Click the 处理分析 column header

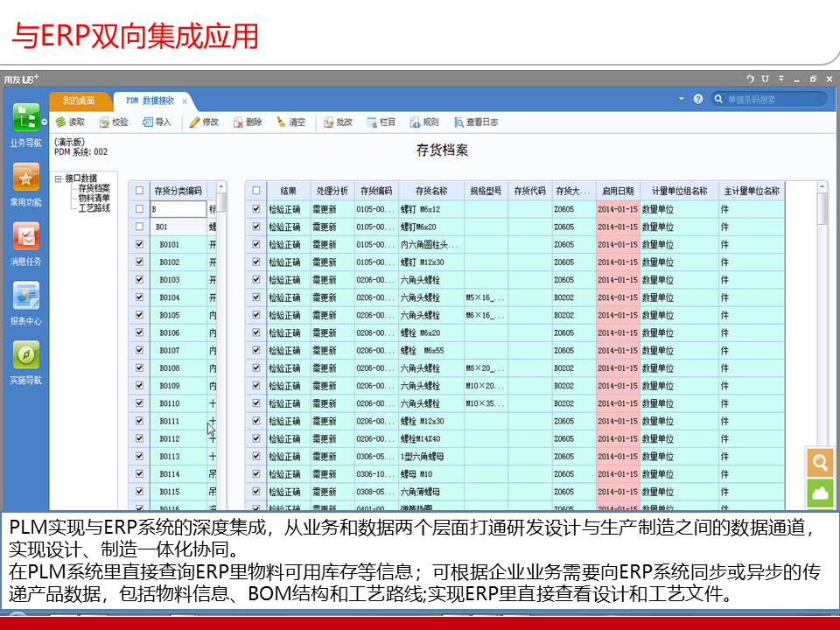(332, 191)
